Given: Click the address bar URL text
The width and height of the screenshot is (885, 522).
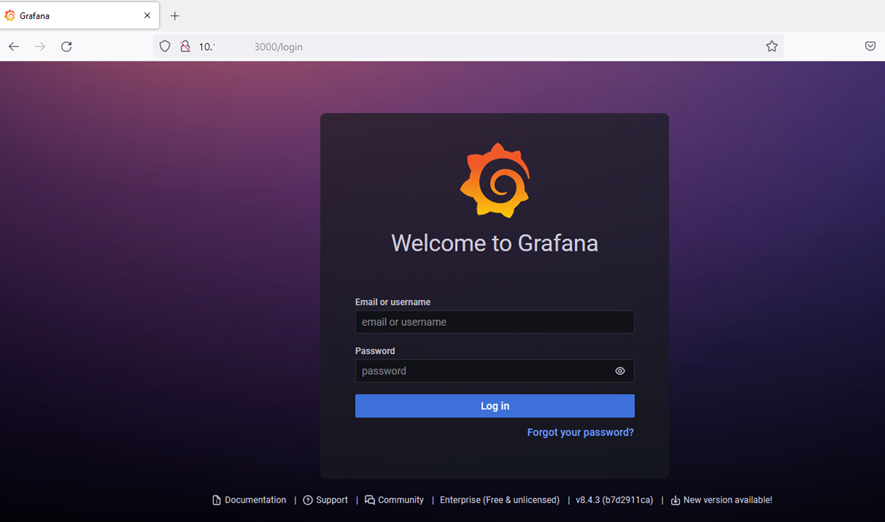Looking at the screenshot, I should click(x=251, y=47).
